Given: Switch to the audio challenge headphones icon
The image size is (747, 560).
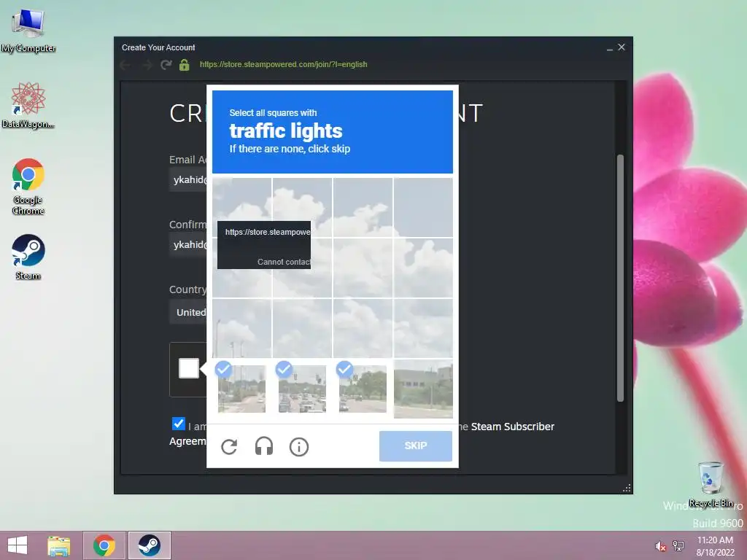Looking at the screenshot, I should (x=264, y=447).
